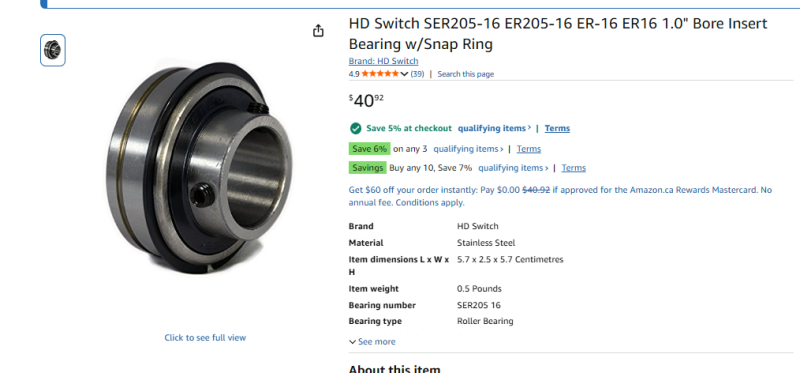
Task: Click to see full view link
Action: 205,337
